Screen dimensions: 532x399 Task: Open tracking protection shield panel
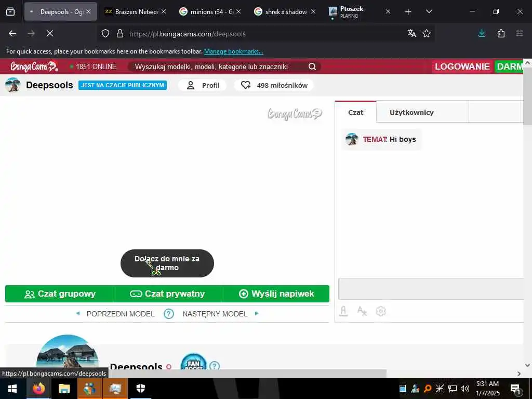(105, 34)
